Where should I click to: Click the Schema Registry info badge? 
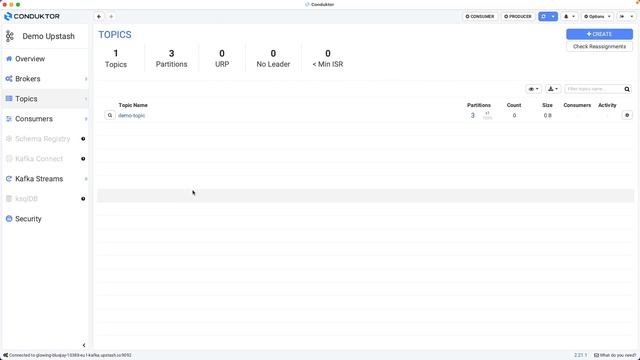83,139
